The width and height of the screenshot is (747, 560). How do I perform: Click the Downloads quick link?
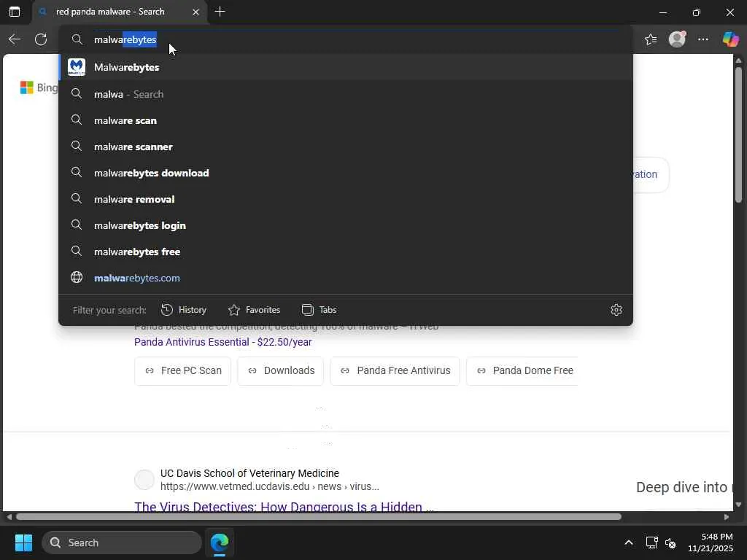pos(281,370)
